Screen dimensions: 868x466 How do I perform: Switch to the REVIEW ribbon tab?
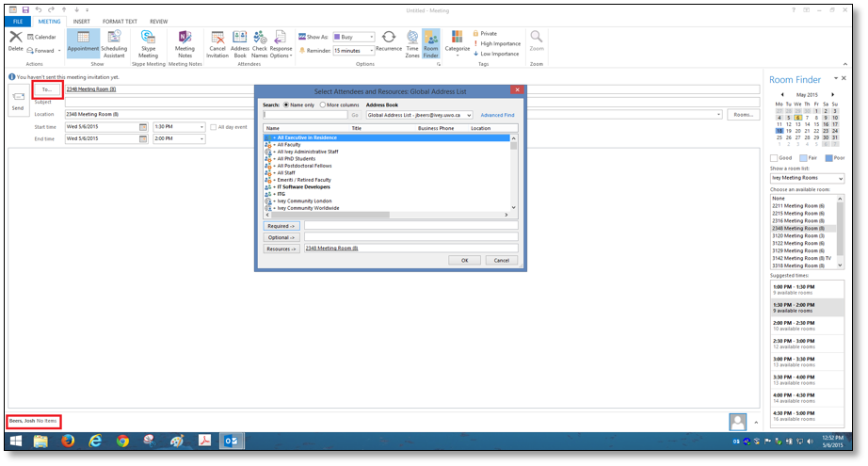click(x=158, y=22)
